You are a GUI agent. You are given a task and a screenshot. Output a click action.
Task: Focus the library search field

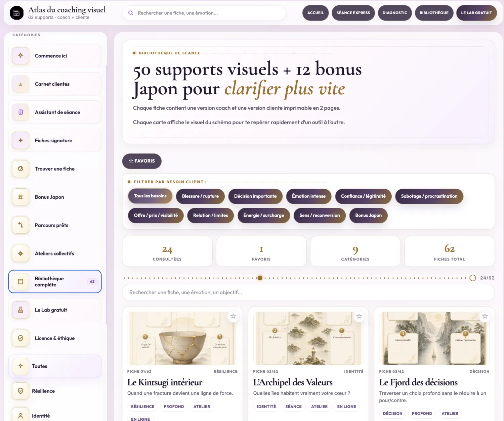click(x=308, y=292)
